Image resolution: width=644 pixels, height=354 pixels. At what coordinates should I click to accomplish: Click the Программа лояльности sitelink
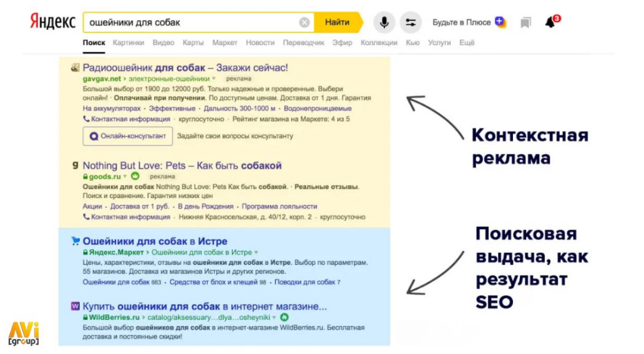coord(280,207)
